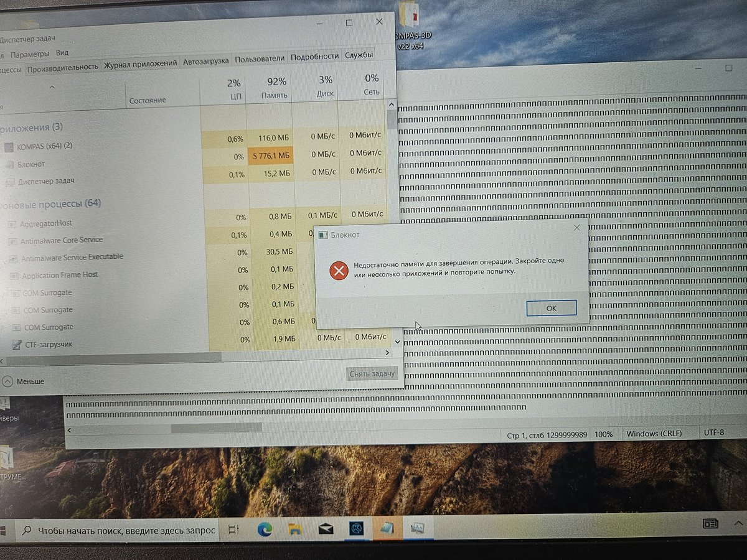The height and width of the screenshot is (560, 747).
Task: Switch to the Службы tab
Action: click(x=359, y=54)
